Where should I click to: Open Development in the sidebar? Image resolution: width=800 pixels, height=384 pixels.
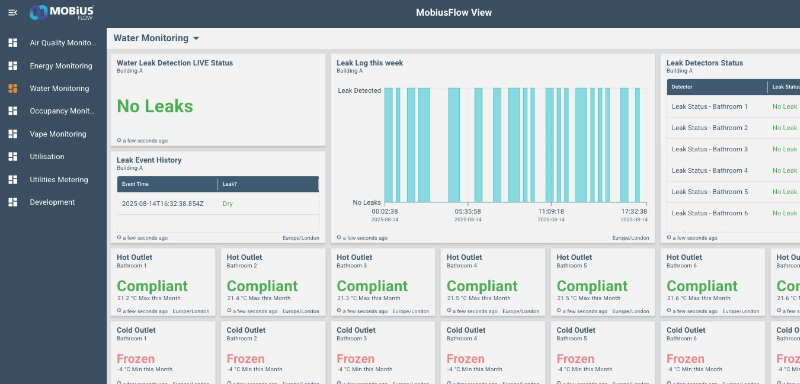click(x=54, y=202)
